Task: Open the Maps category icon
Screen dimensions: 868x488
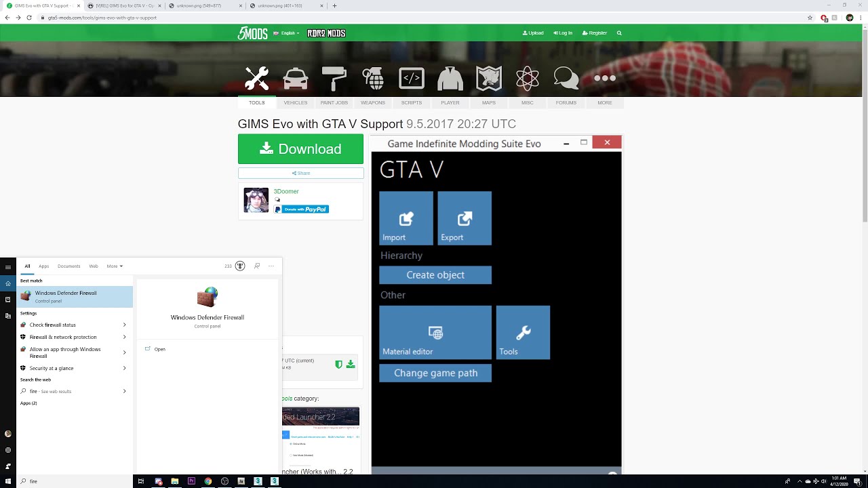Action: (489, 79)
